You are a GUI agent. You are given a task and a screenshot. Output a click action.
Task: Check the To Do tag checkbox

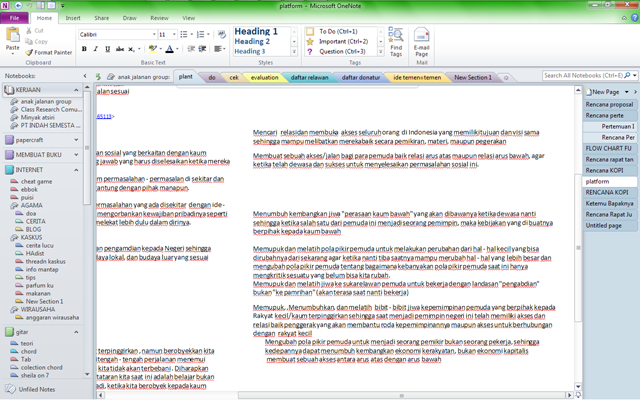click(310, 31)
